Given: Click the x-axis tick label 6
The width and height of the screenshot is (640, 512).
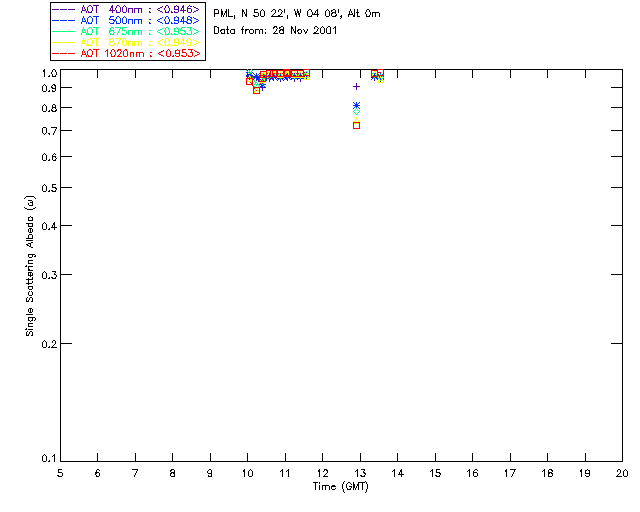Looking at the screenshot, I should 98,474.
